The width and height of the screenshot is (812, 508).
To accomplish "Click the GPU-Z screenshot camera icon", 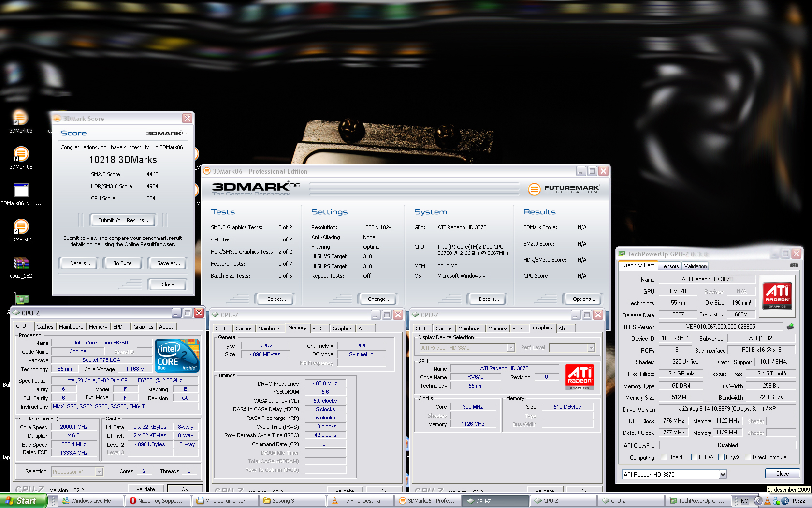I will click(794, 265).
